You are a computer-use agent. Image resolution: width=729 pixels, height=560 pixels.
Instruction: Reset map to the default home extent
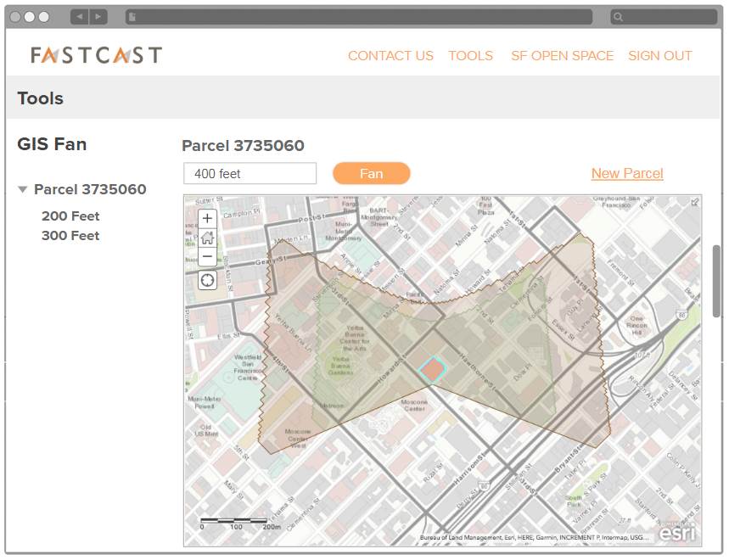point(207,238)
